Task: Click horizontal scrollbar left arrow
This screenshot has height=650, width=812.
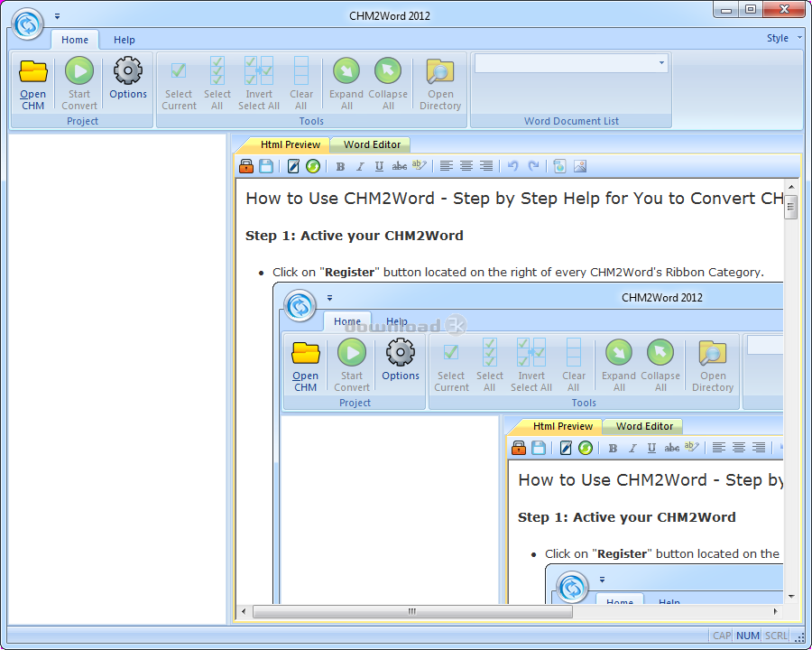Action: pyautogui.click(x=244, y=612)
